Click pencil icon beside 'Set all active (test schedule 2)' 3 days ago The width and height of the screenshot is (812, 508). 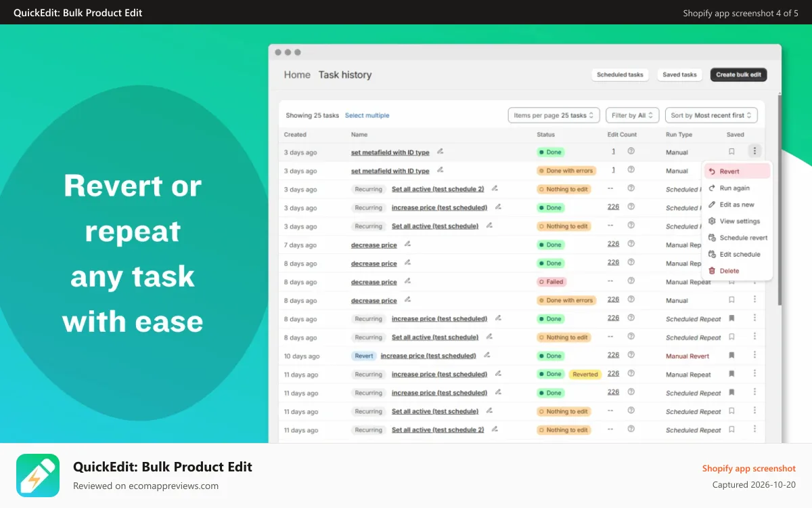[495, 188]
